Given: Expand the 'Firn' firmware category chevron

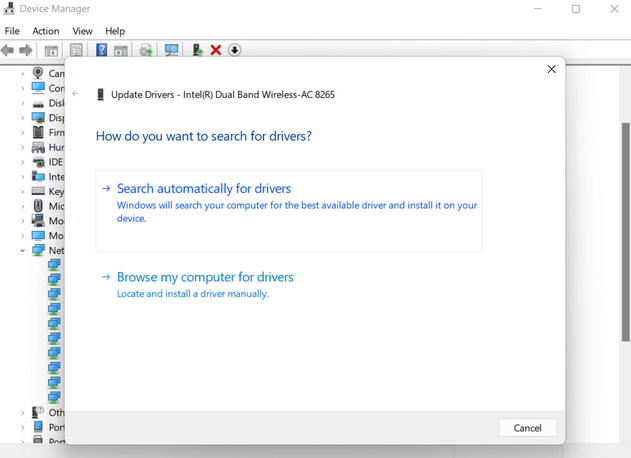Looking at the screenshot, I should [23, 132].
